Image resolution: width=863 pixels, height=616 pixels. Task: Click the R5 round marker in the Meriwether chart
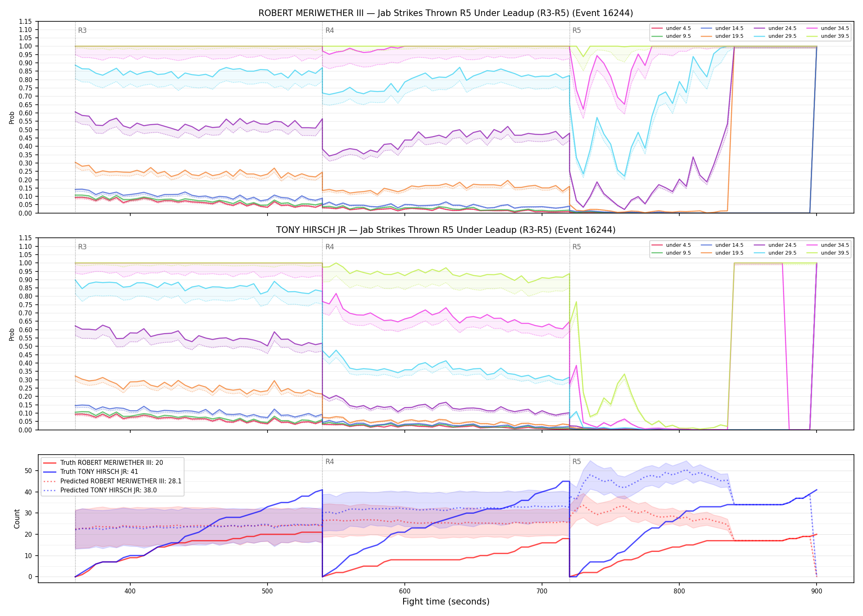point(577,30)
